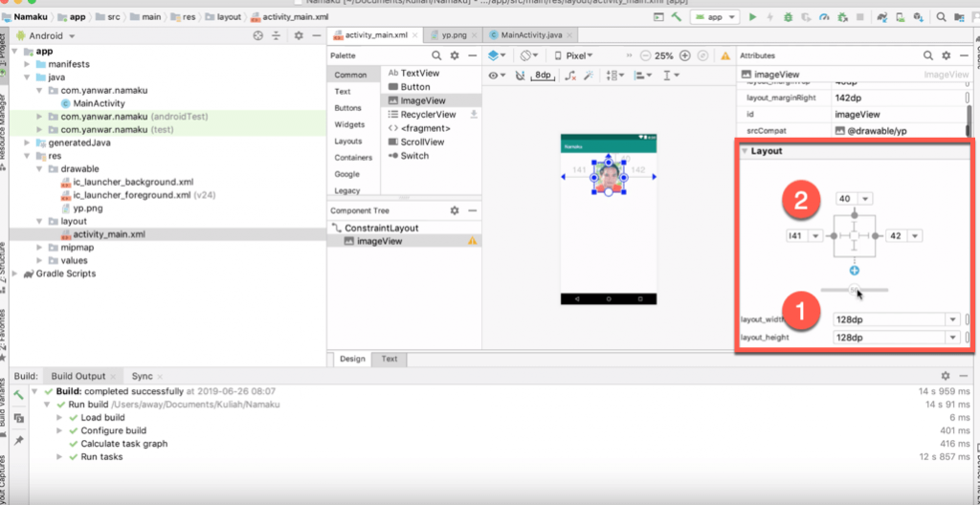Click the layout warning triangle icon
This screenshot has height=505, width=980.
click(724, 55)
